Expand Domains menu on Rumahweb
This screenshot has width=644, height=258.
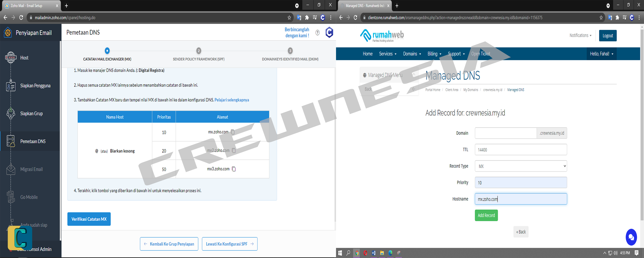(412, 54)
